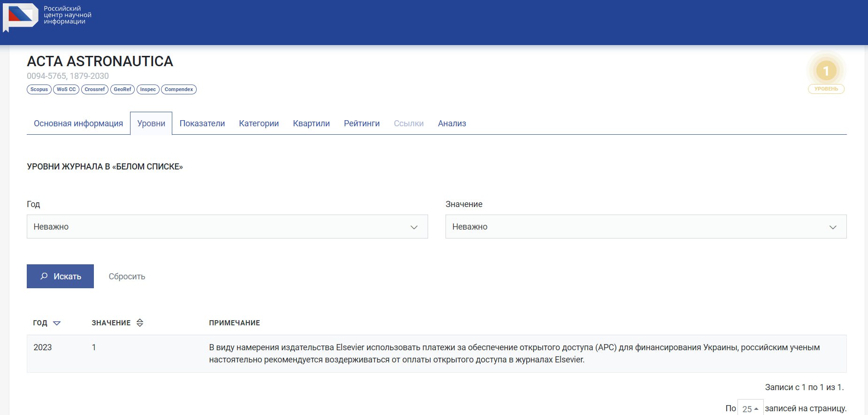Open the Анализ tab
Screen dimensions: 868x415
pyautogui.click(x=452, y=123)
